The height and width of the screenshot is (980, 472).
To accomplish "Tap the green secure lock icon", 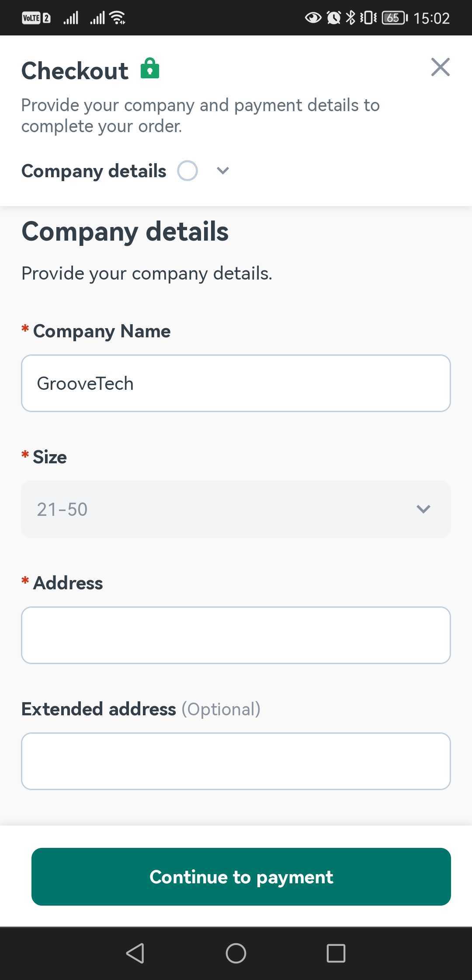I will pos(150,68).
